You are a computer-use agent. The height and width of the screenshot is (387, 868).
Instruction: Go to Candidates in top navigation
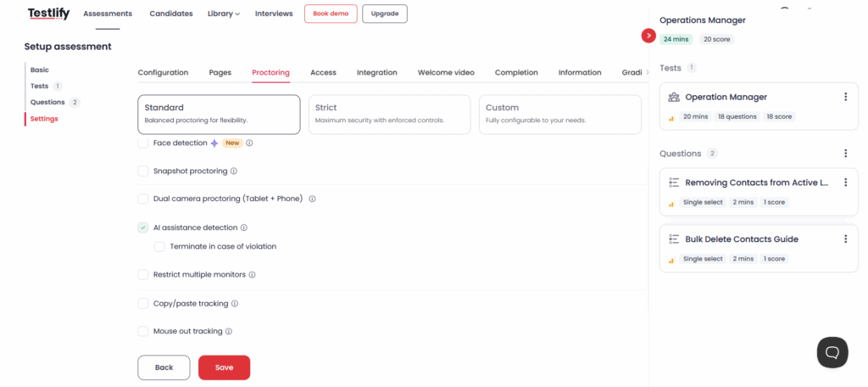171,14
